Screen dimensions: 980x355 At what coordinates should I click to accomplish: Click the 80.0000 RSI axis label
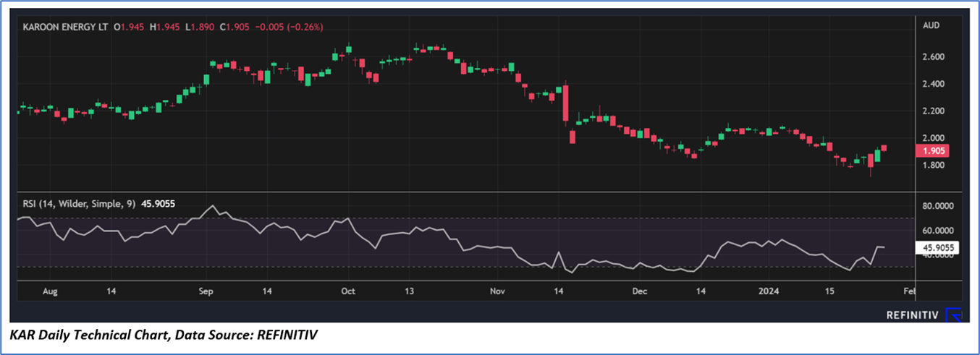pos(937,206)
